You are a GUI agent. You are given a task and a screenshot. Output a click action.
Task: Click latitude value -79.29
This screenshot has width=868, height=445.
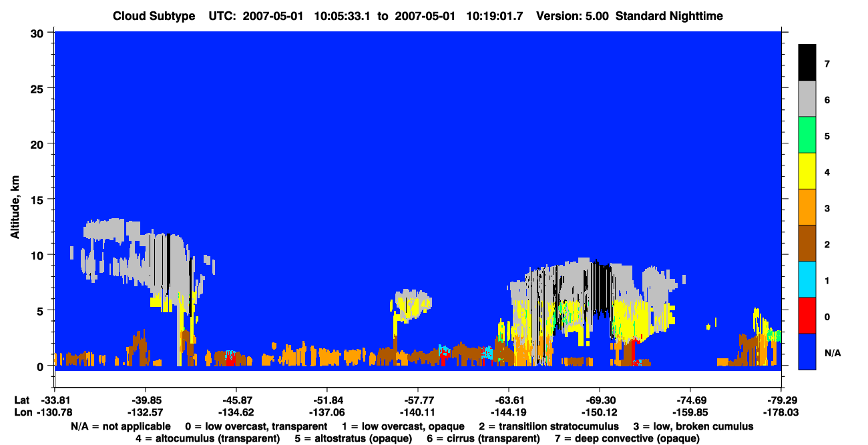tap(781, 400)
